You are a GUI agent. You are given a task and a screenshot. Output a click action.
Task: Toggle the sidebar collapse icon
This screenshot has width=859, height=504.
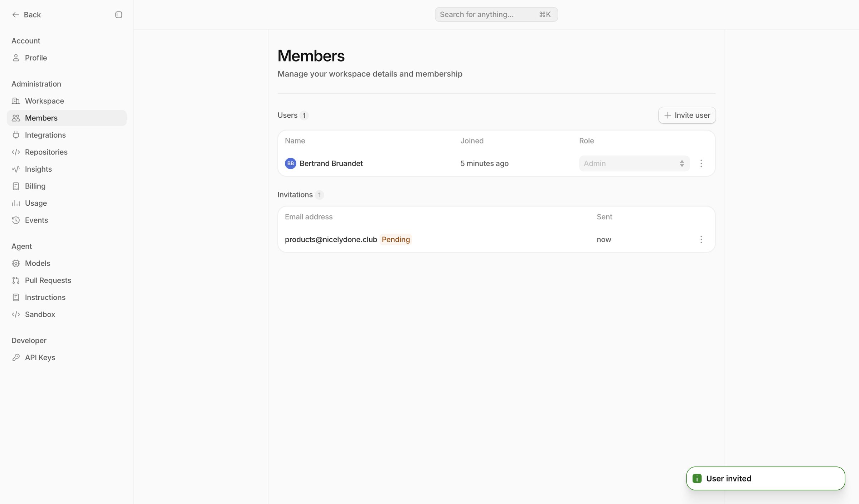click(x=118, y=15)
